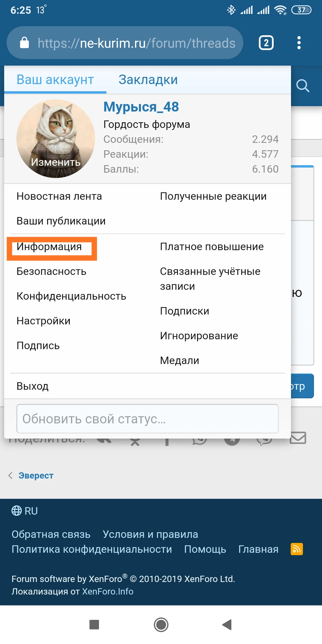This screenshot has height=644, width=322.
Task: Go back to the Эверест breadcrumb
Action: click(x=36, y=476)
